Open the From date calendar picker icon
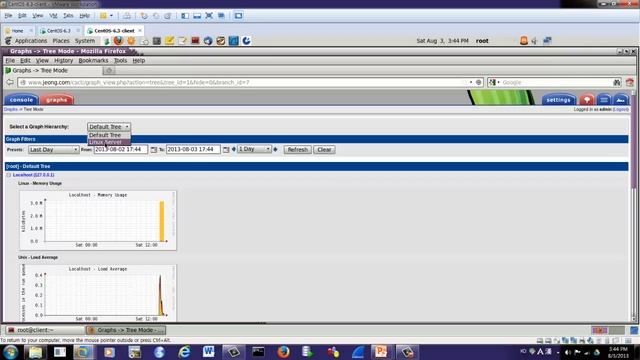640x360 pixels. click(153, 150)
